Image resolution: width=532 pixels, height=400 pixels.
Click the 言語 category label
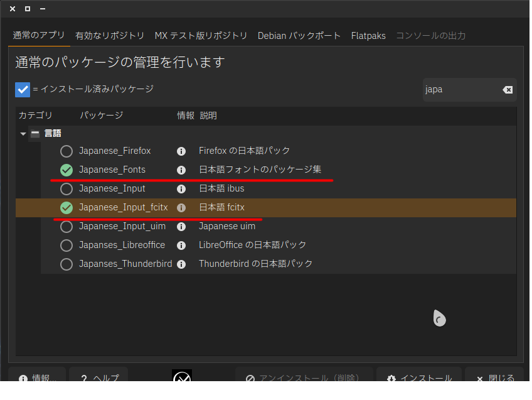(x=53, y=134)
